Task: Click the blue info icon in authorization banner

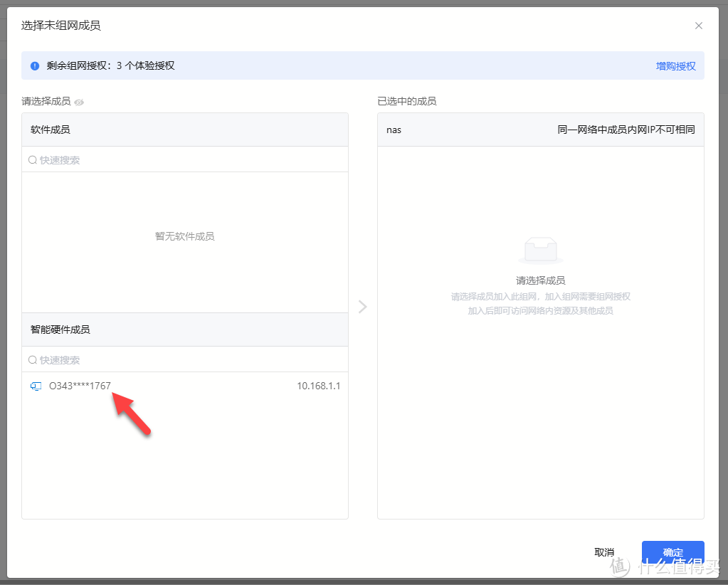Action: click(35, 66)
